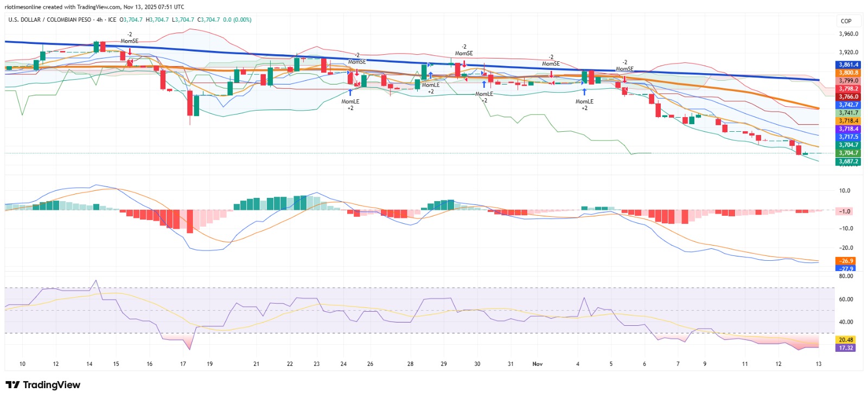Click the U.S. DOLLAR / COLOMBIAN PESO title
This screenshot has width=868, height=399.
coord(50,20)
